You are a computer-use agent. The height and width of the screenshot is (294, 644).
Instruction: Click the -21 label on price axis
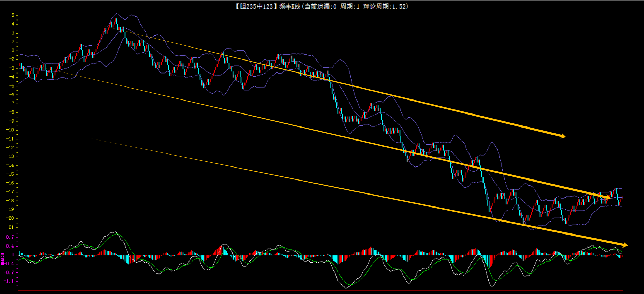tap(10, 227)
